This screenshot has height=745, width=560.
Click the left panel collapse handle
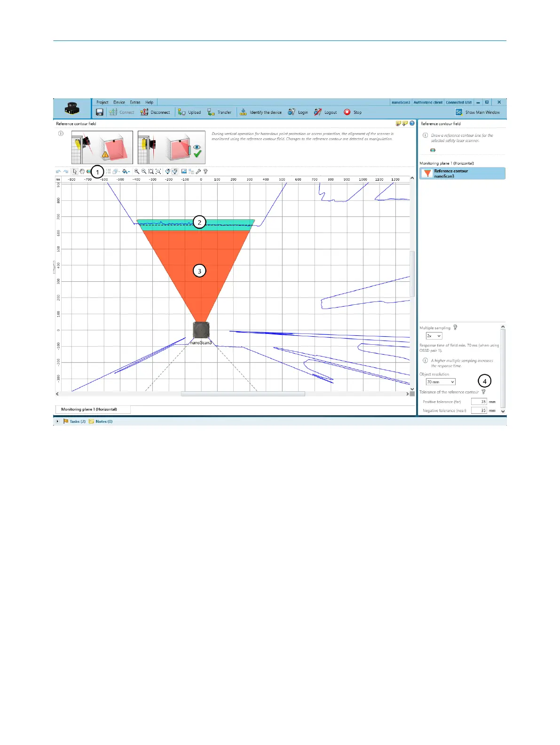[54, 267]
